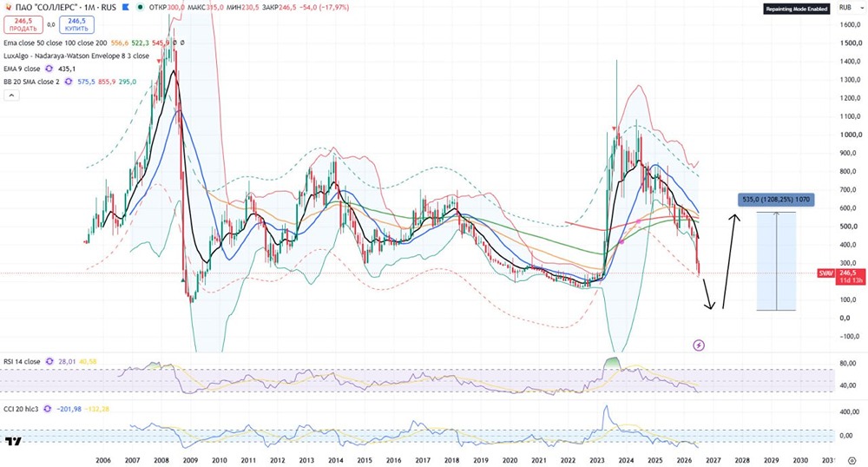This screenshot has width=868, height=467.
Task: Click year 2006 on the time axis
Action: (x=103, y=460)
